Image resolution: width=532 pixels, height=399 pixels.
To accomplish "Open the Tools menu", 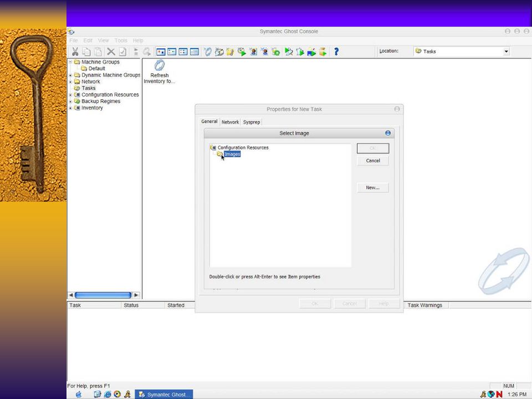I will [x=121, y=40].
